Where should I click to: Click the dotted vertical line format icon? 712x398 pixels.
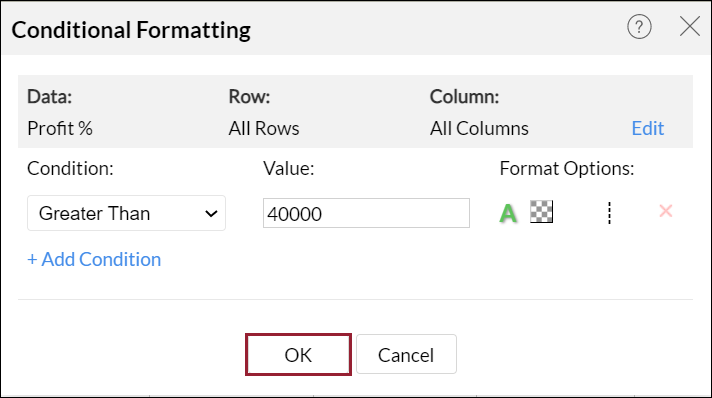tap(609, 213)
